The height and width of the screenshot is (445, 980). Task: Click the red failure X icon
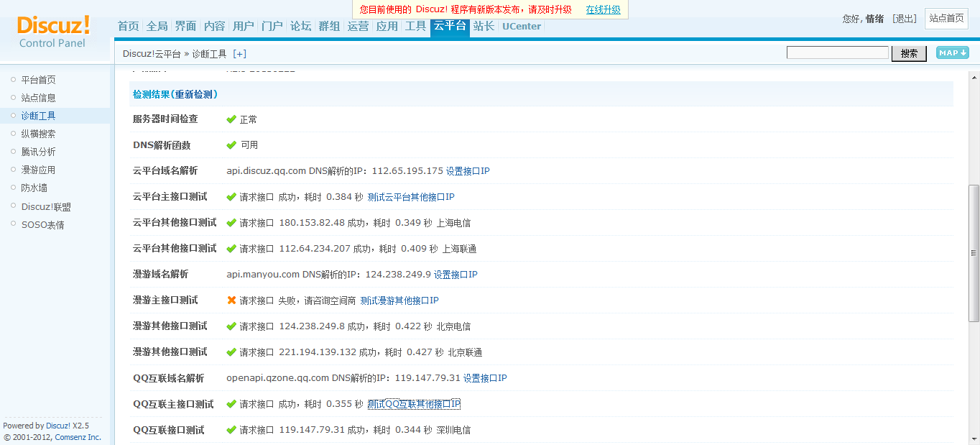click(231, 301)
